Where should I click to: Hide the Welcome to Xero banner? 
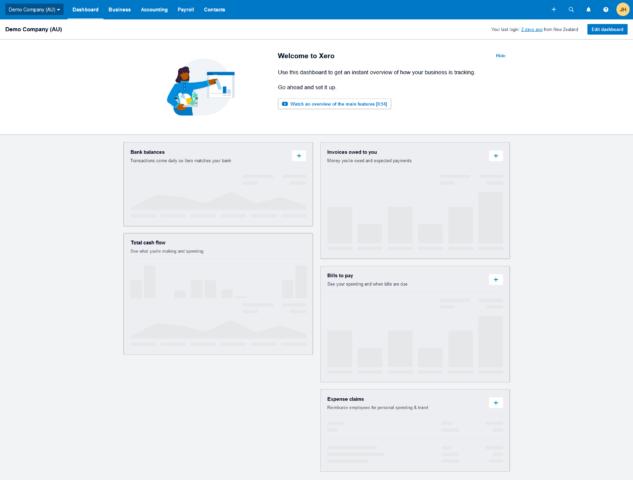point(500,56)
